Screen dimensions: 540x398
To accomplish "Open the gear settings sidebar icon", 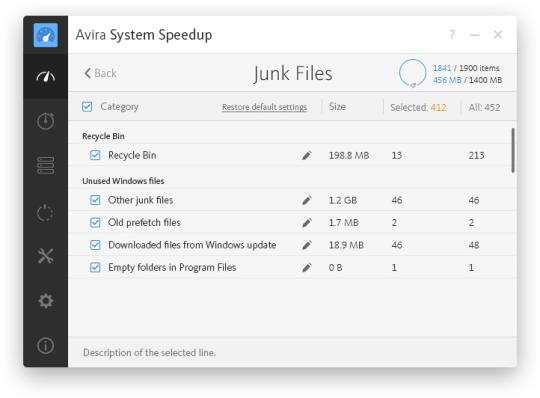I will click(x=45, y=301).
